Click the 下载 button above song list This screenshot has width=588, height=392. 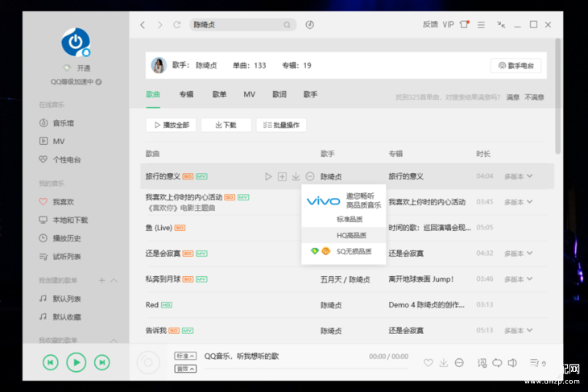(x=226, y=126)
